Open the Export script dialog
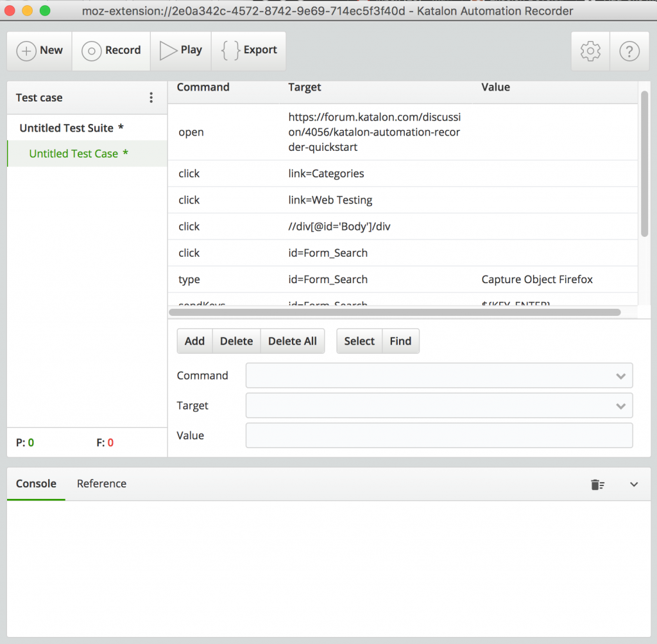The width and height of the screenshot is (657, 644). (x=248, y=51)
